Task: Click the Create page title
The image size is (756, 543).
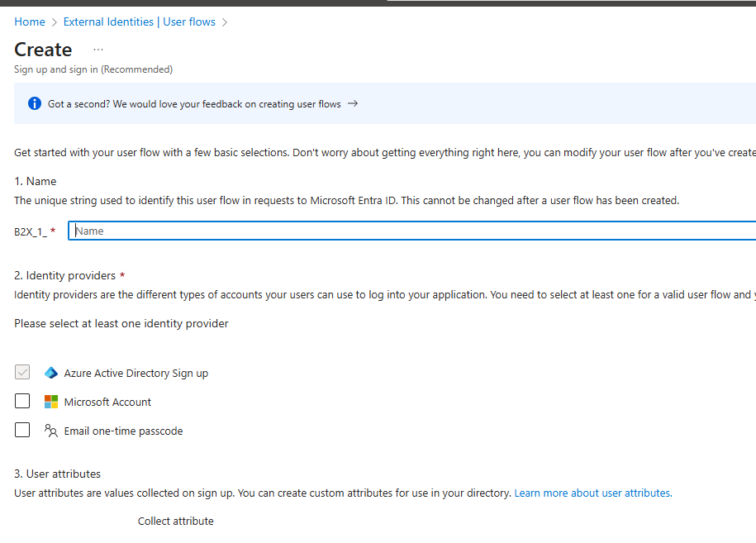Action: (x=43, y=50)
